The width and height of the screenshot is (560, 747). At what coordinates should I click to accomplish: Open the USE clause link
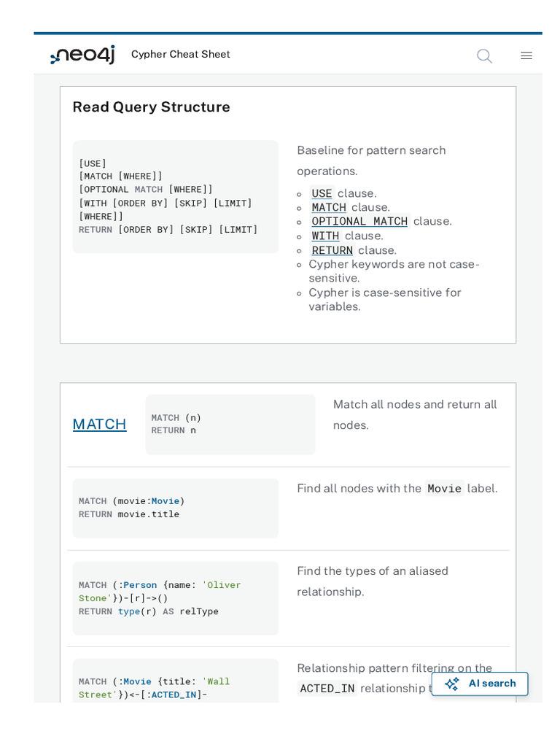coord(322,193)
